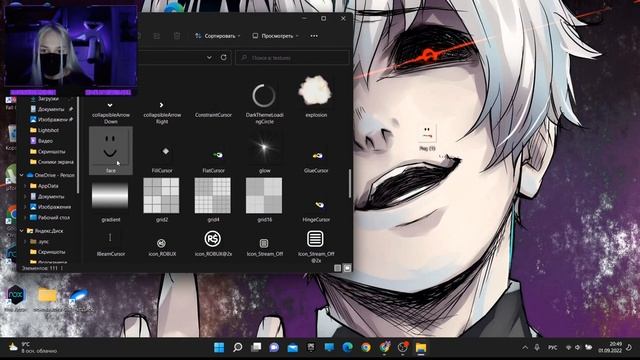Click the refresh button in address bar
The height and width of the screenshot is (360, 640).
tap(224, 58)
